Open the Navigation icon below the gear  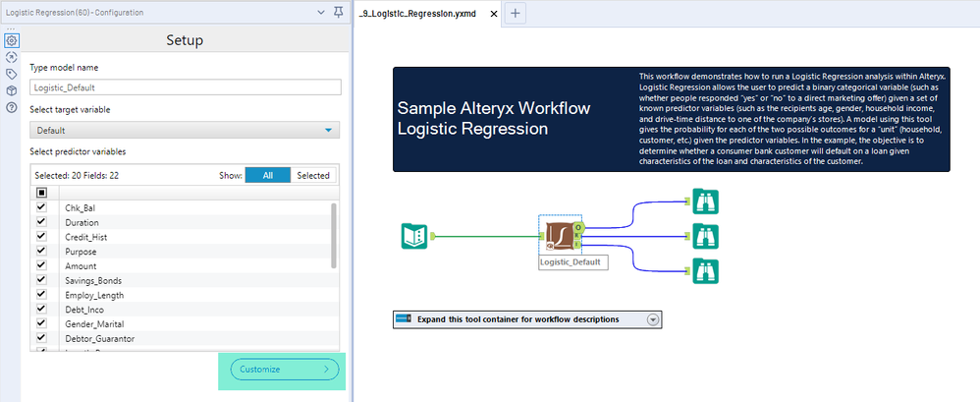tap(11, 58)
